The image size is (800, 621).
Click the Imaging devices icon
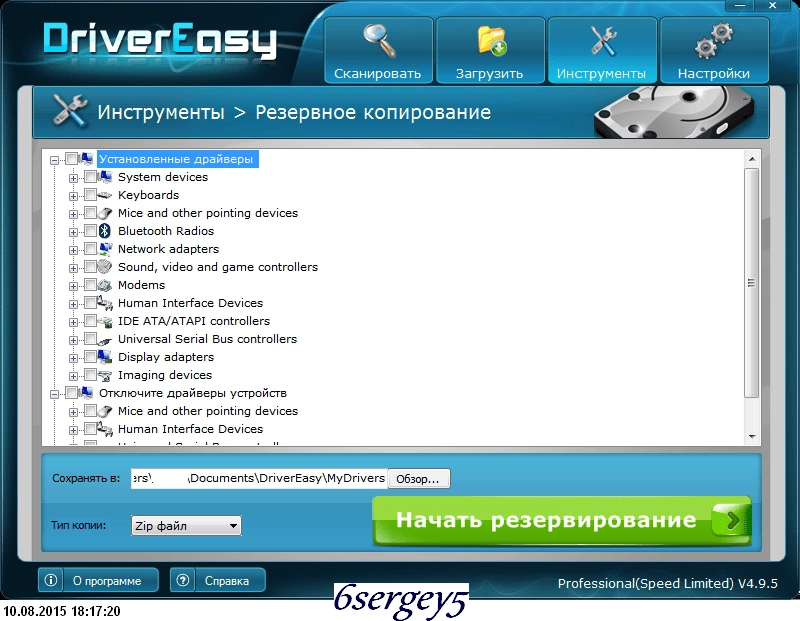tap(105, 375)
